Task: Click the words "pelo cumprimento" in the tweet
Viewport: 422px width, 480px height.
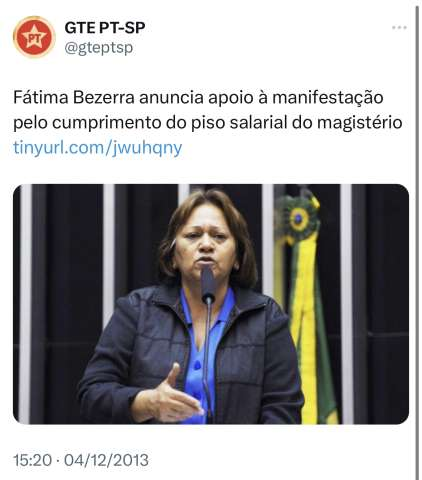Action: click(x=87, y=123)
